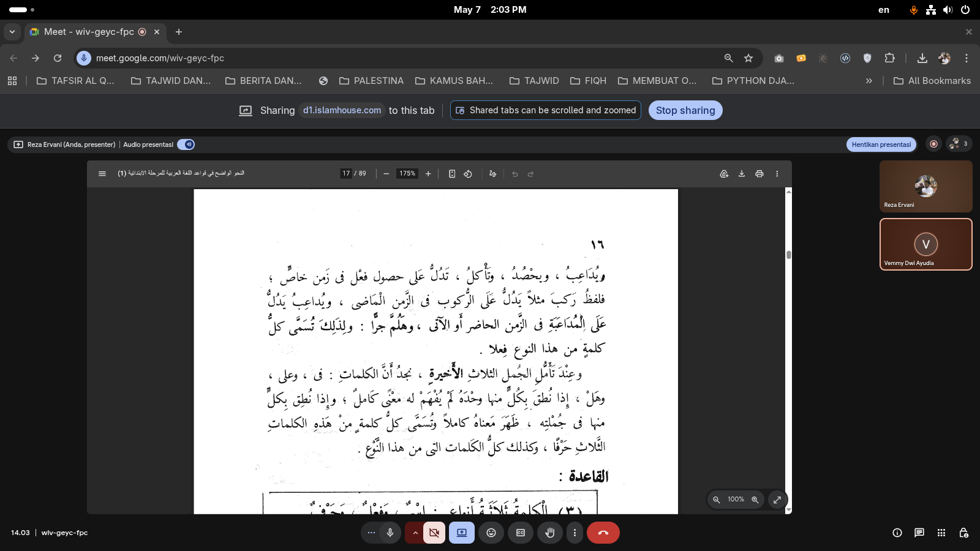Select the PDF draw annotation tool

point(492,174)
